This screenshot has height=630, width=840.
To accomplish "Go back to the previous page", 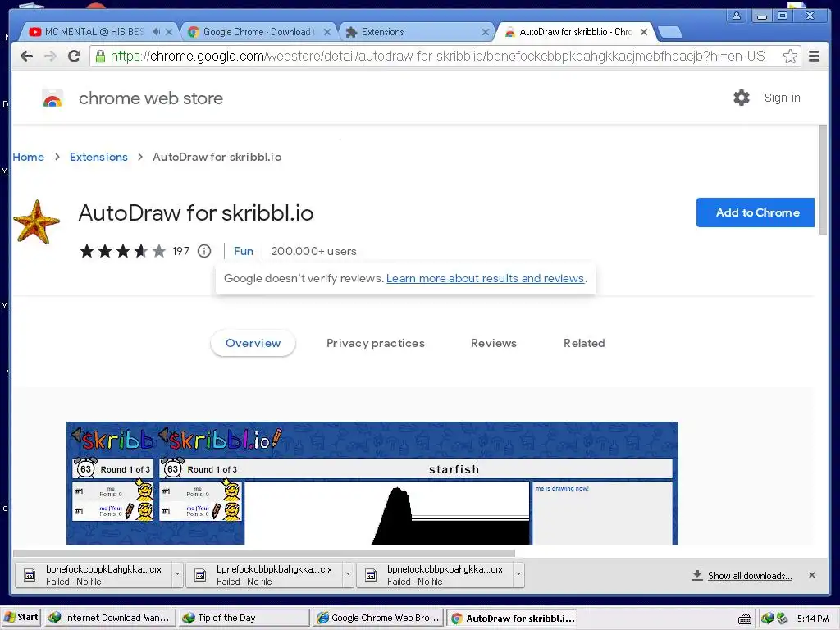I will click(x=26, y=57).
